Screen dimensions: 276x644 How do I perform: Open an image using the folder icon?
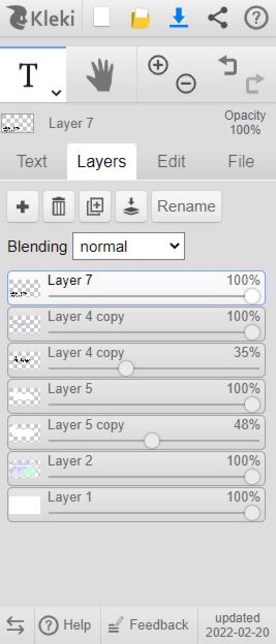click(x=140, y=18)
